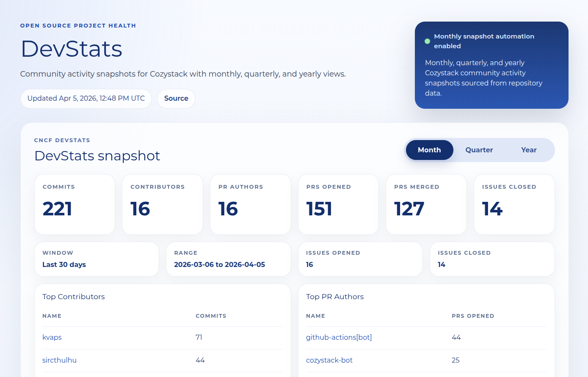
Task: Select the CONTRIBUTORS stat card showing 16
Action: tap(162, 204)
